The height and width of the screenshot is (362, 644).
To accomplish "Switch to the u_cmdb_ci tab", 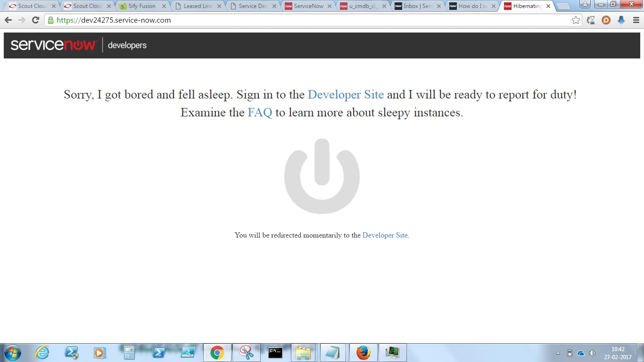I will (x=363, y=6).
